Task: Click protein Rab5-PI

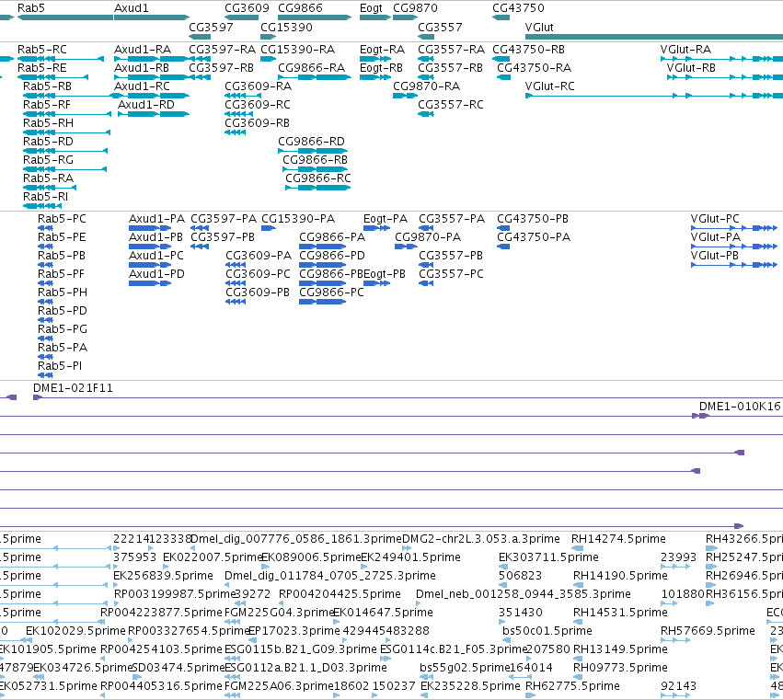Action: (x=45, y=375)
